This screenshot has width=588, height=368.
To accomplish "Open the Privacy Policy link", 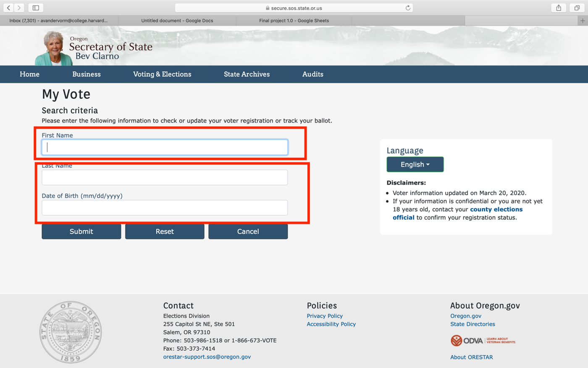I will click(324, 316).
